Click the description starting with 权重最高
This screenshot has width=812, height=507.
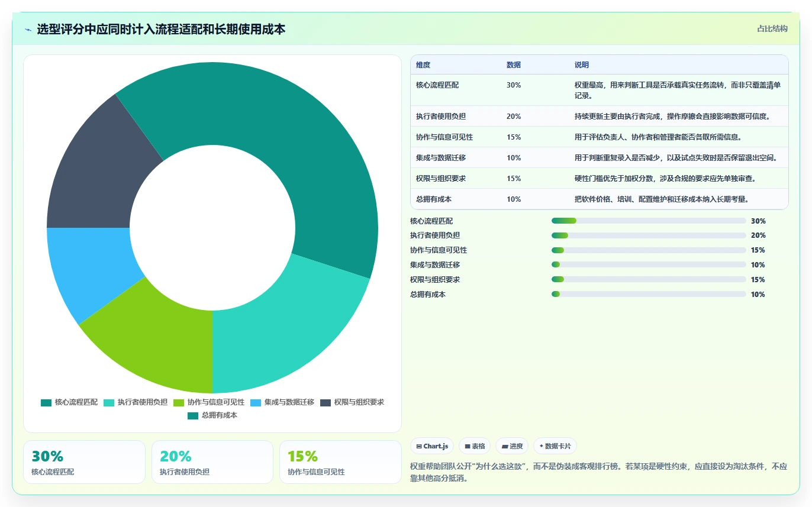coord(678,90)
